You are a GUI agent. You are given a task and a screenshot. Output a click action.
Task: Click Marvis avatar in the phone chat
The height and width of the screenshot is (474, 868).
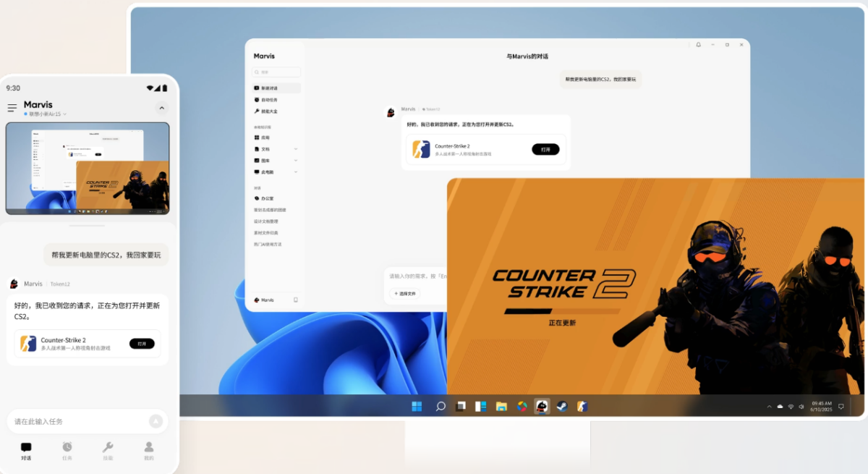click(x=14, y=284)
